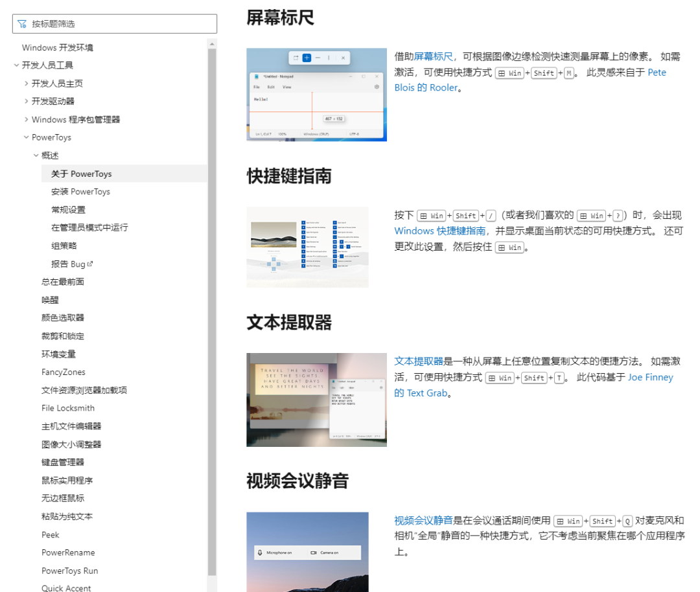Open the FancyZones page
700x592 pixels.
pyautogui.click(x=64, y=372)
